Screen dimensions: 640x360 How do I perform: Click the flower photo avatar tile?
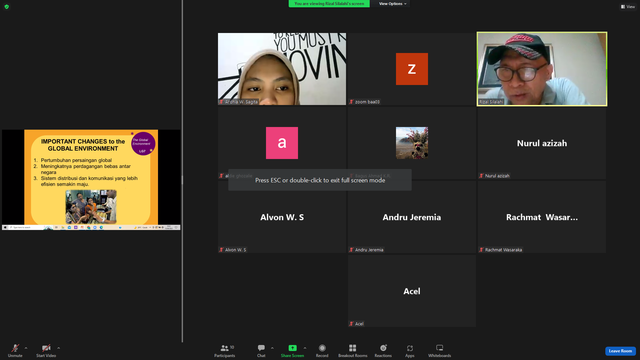coord(412,143)
